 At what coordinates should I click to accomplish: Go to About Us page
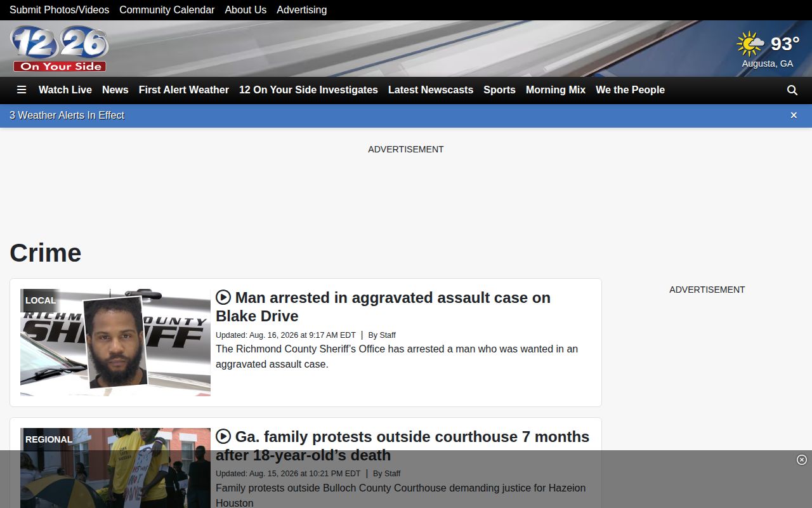[246, 10]
